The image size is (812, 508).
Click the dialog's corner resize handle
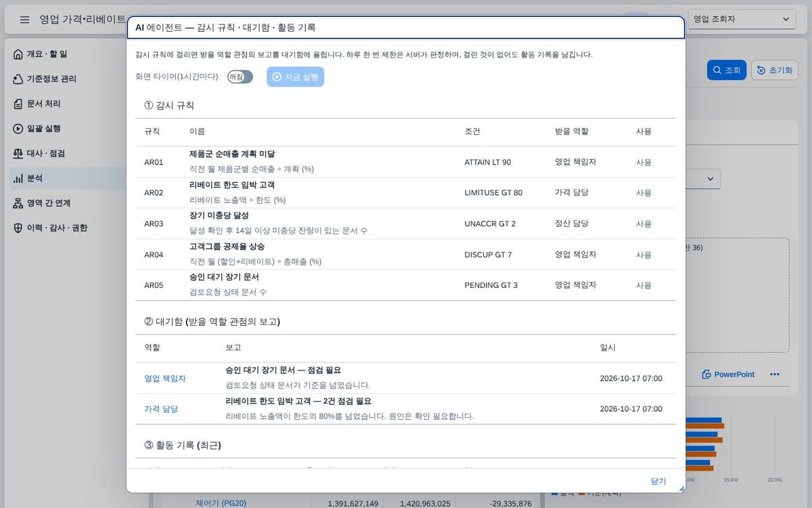pyautogui.click(x=681, y=488)
